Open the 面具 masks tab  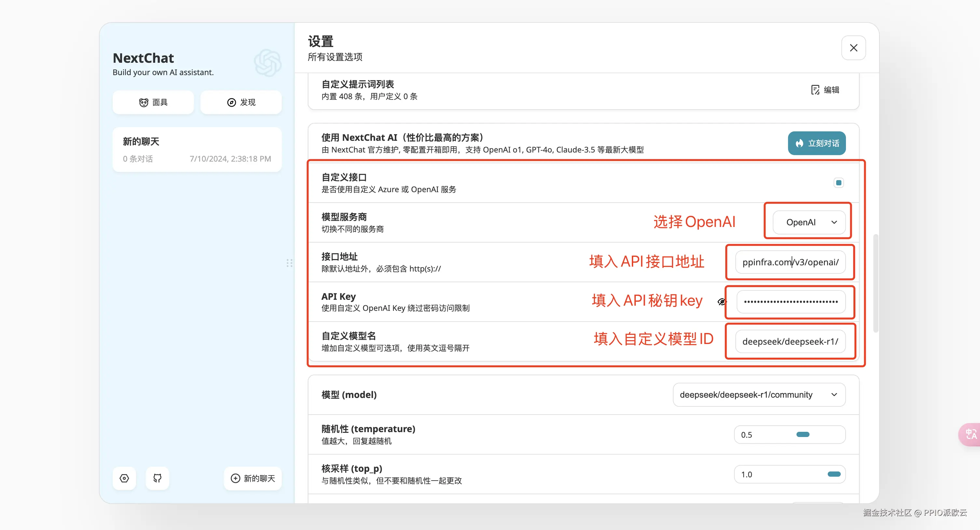pos(153,102)
